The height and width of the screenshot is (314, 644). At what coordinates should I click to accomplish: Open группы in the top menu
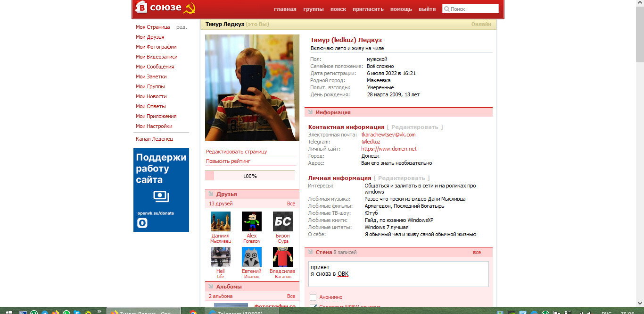pyautogui.click(x=314, y=9)
